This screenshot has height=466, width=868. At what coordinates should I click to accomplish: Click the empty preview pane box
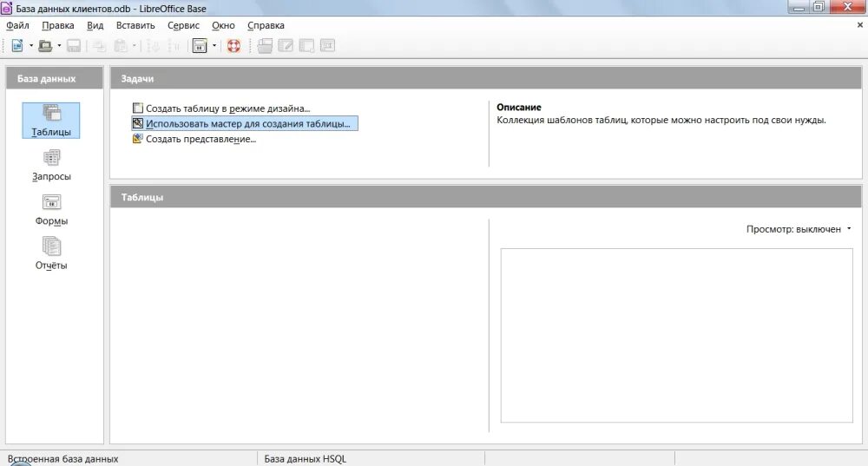[676, 335]
